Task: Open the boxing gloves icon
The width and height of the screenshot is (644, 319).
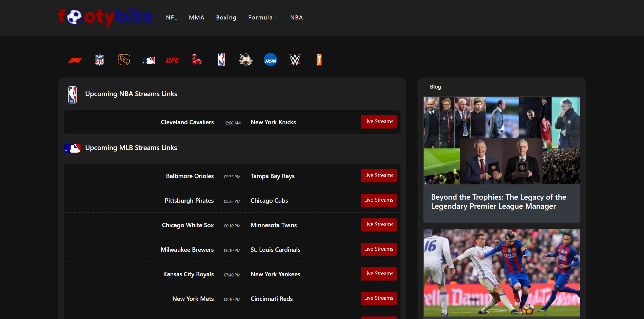Action: tap(197, 60)
